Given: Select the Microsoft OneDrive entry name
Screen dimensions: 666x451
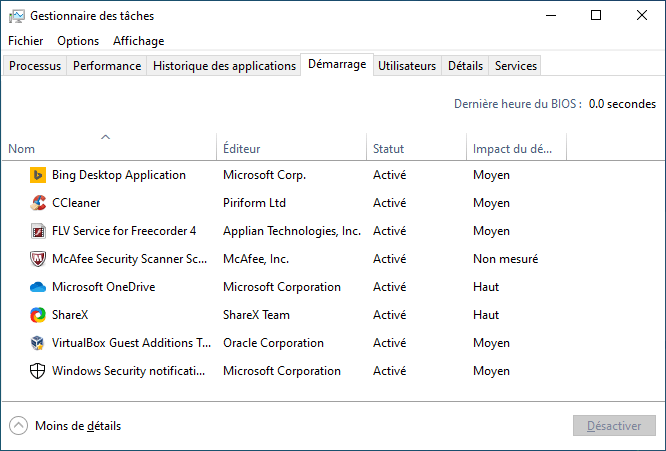Looking at the screenshot, I should [x=104, y=287].
